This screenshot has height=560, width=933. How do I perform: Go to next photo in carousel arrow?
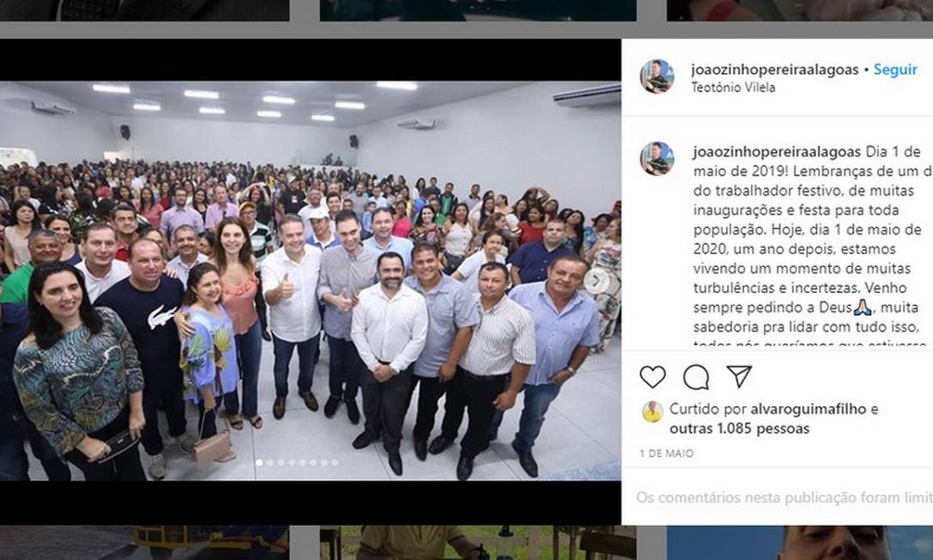pyautogui.click(x=595, y=280)
